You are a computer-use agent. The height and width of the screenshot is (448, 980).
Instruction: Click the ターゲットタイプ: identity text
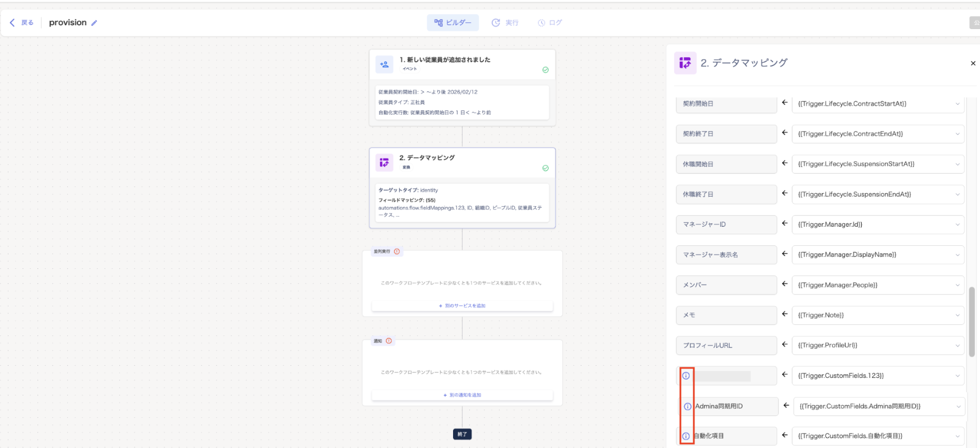[408, 190]
